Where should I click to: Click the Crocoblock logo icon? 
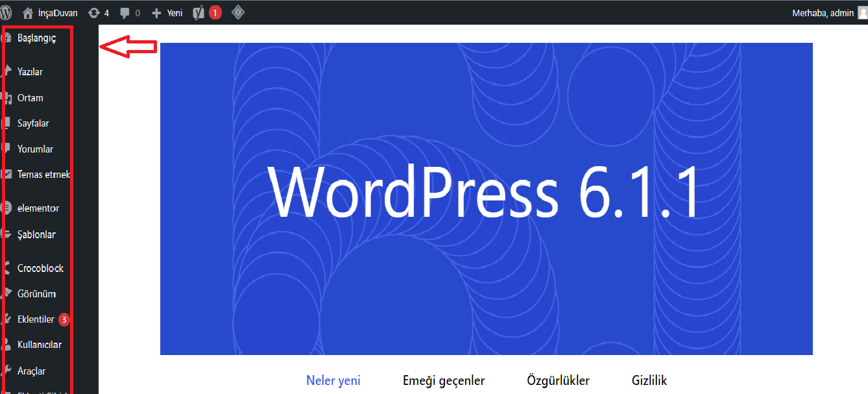tap(7, 268)
